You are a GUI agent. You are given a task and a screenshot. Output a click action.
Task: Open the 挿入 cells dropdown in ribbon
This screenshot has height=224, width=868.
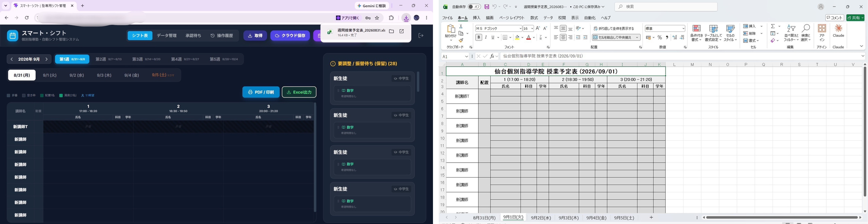coord(761,26)
